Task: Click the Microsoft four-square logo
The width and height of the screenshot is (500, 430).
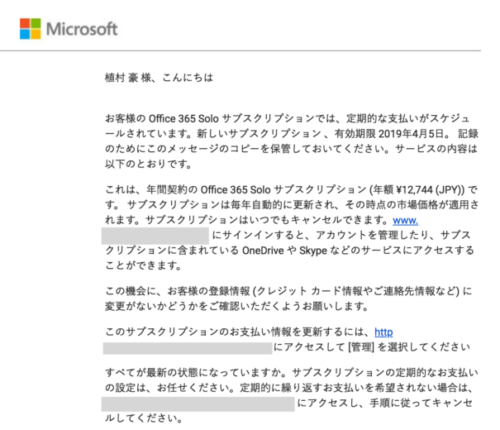Action: pyautogui.click(x=30, y=29)
